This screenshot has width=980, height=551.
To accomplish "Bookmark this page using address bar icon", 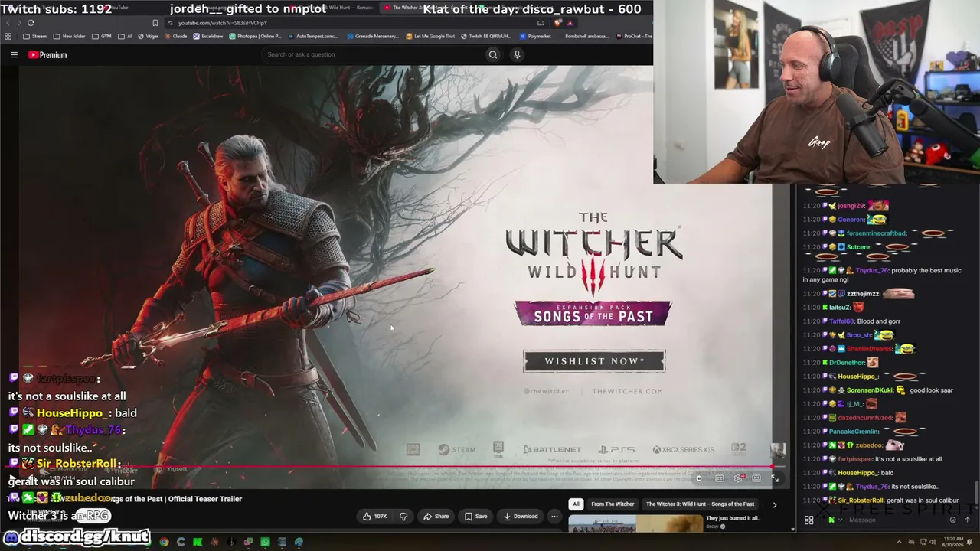I will (x=155, y=23).
